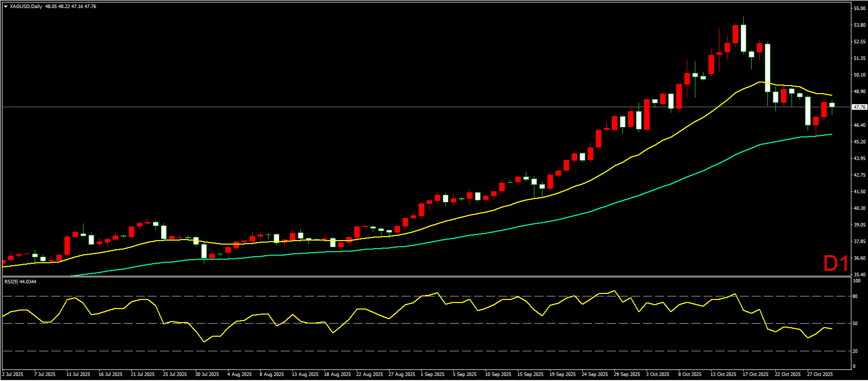Select the 2 Jul 2025 date label
Viewport: 868px width, 381px height.
(x=13, y=374)
